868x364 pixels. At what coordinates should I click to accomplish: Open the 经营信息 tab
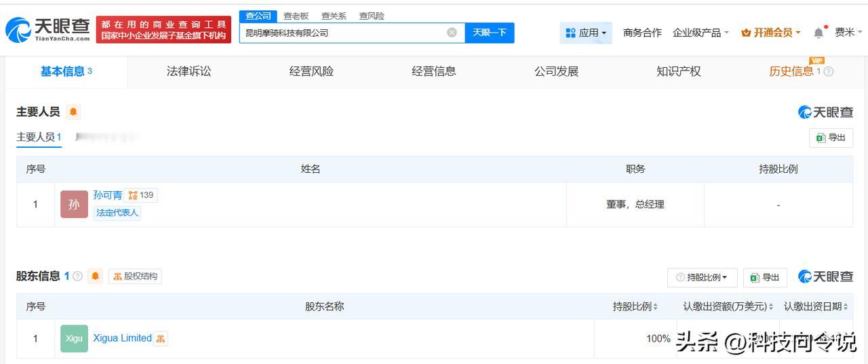(434, 71)
